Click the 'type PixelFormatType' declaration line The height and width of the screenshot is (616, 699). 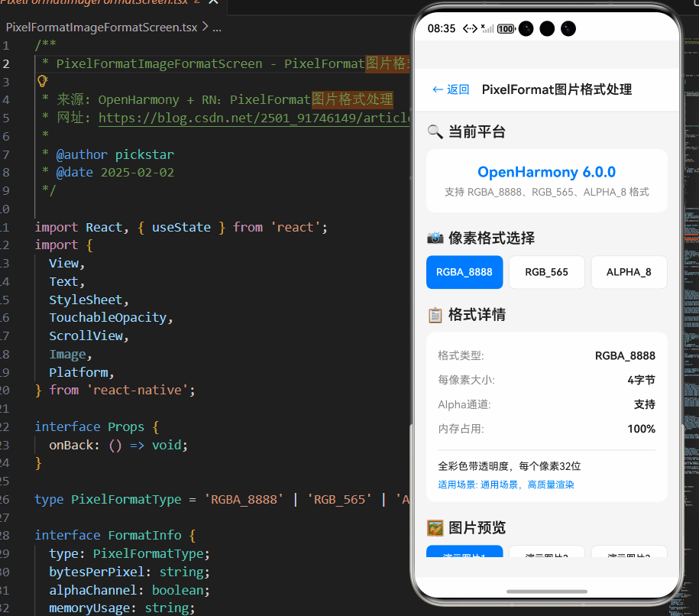(x=222, y=499)
